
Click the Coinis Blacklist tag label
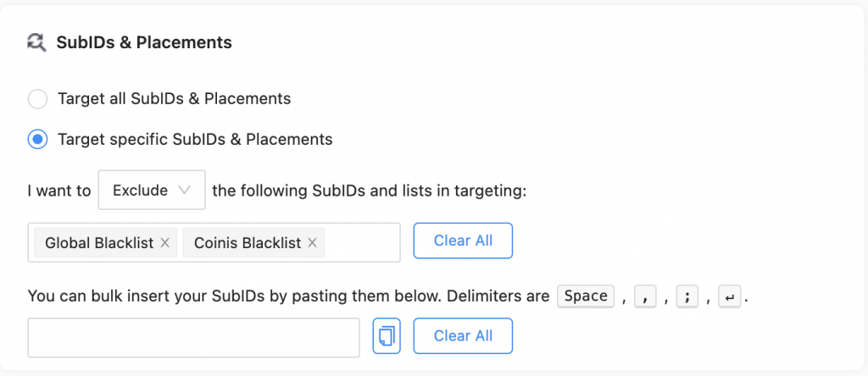click(248, 243)
